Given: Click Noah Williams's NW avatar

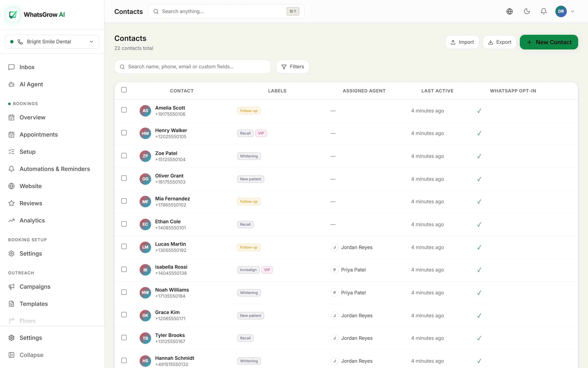Looking at the screenshot, I should [x=145, y=293].
